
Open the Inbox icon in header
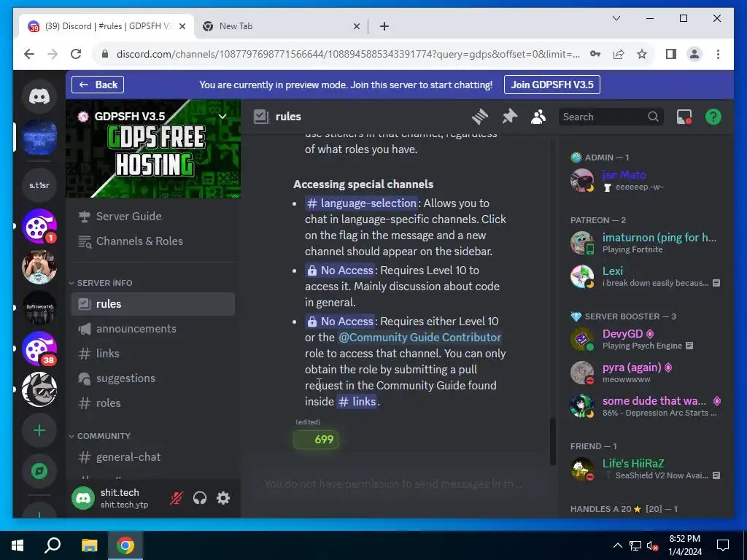tap(684, 117)
